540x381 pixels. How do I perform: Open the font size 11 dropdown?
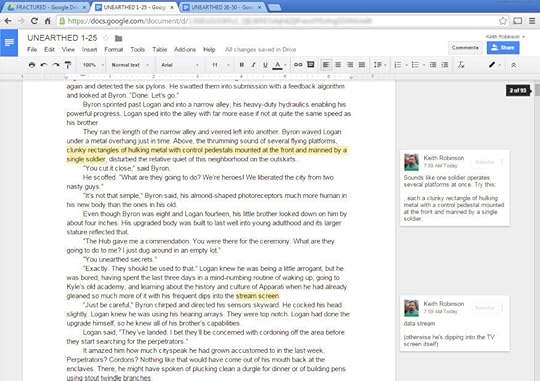pos(220,65)
